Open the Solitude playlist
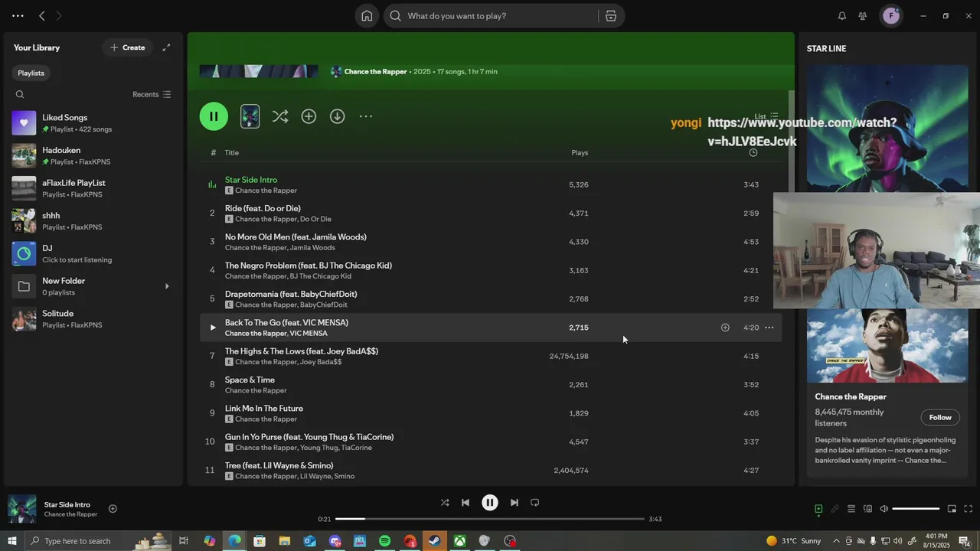Viewport: 980px width, 551px height. [93, 319]
